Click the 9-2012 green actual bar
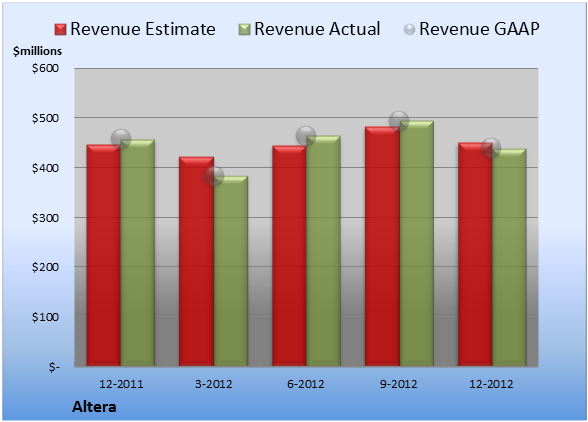 [417, 243]
